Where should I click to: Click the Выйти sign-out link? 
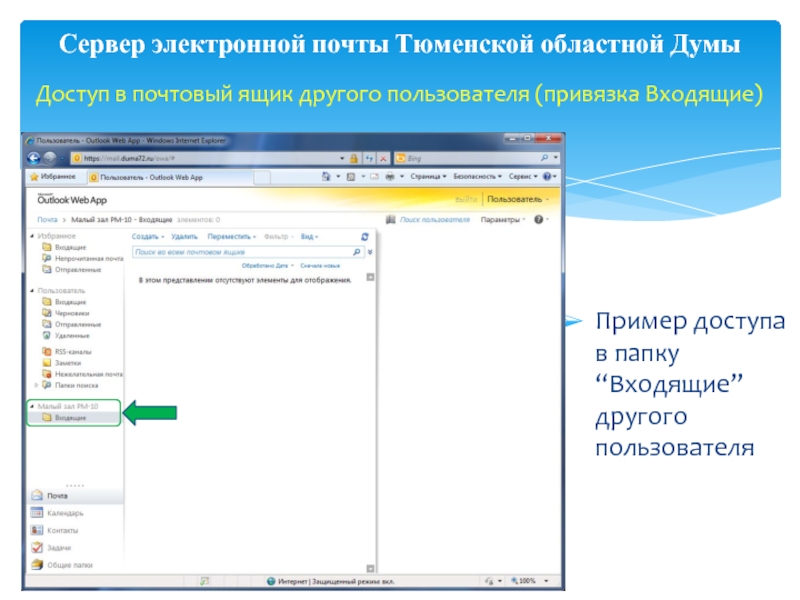tap(466, 199)
